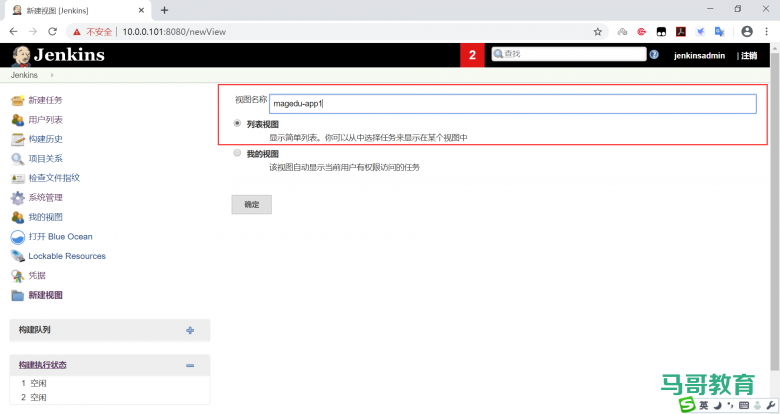Open the 构建历史 link
The image size is (780, 414).
(x=45, y=139)
